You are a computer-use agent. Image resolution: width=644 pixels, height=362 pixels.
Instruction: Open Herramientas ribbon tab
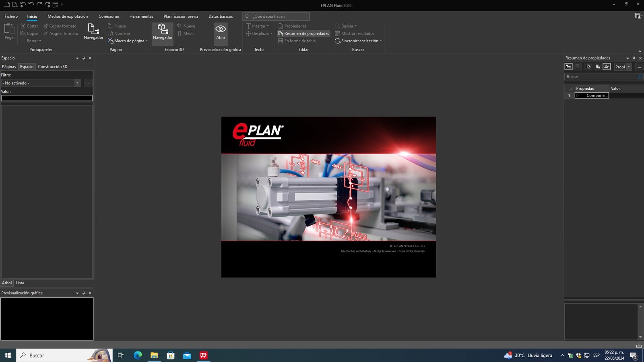point(141,16)
